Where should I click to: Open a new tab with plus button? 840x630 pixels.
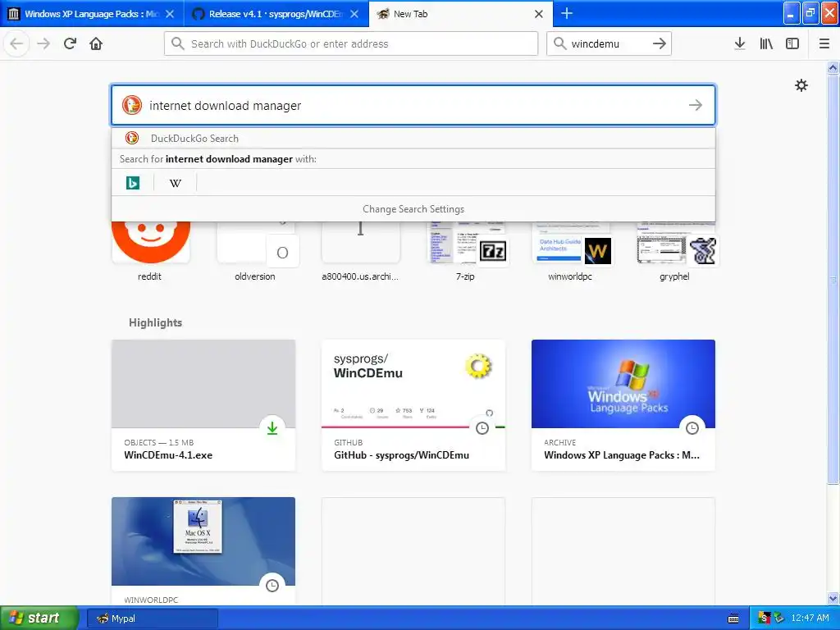coord(566,13)
